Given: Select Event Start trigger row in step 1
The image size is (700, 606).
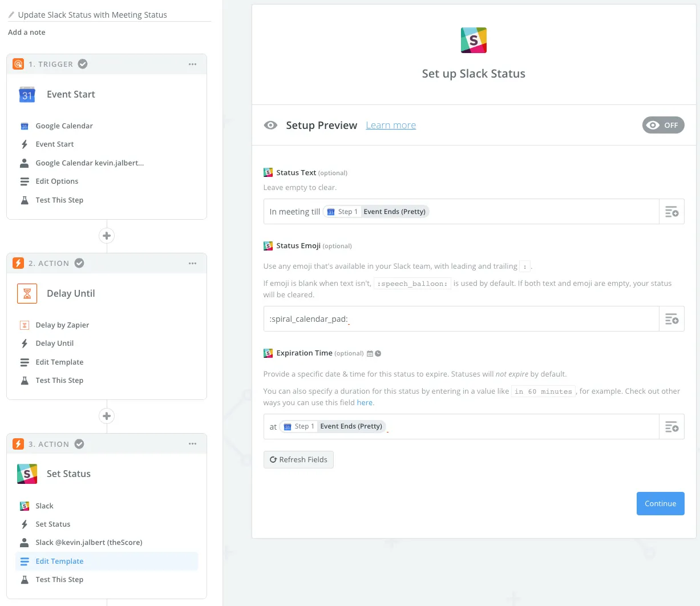Looking at the screenshot, I should tap(107, 144).
